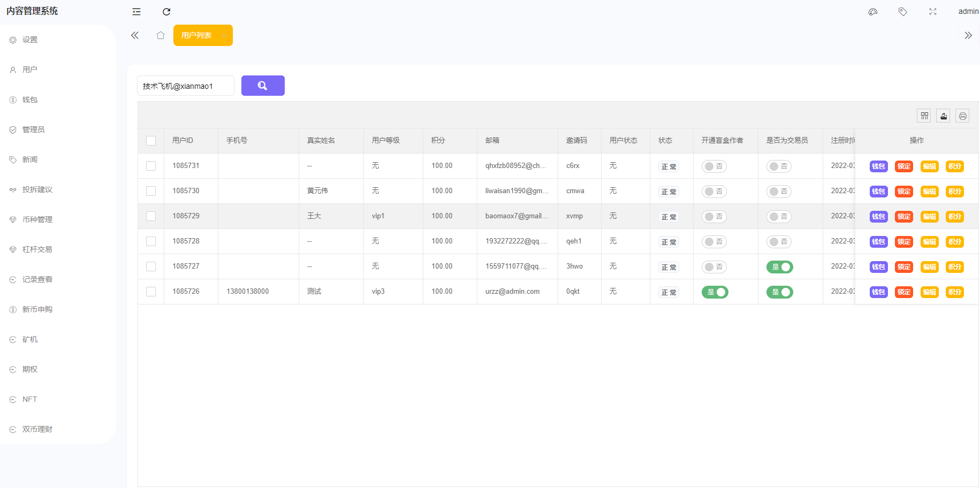
Task: Open column filter grid icon
Action: (924, 116)
